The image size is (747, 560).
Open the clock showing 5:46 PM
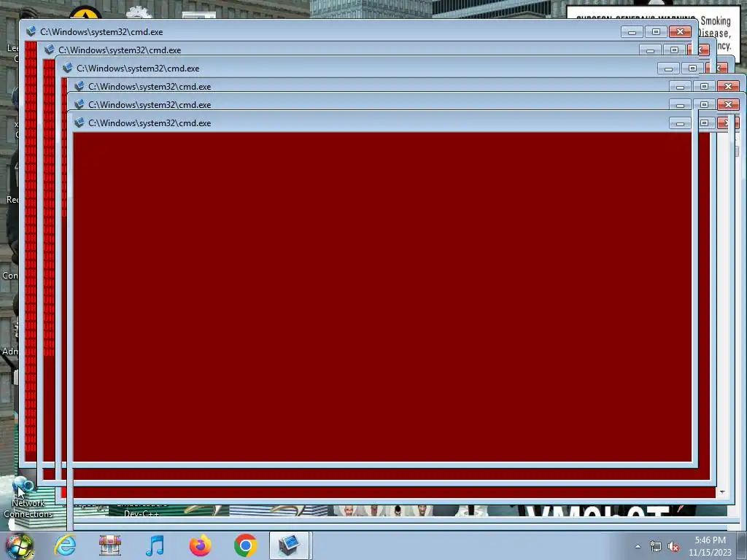click(x=710, y=546)
